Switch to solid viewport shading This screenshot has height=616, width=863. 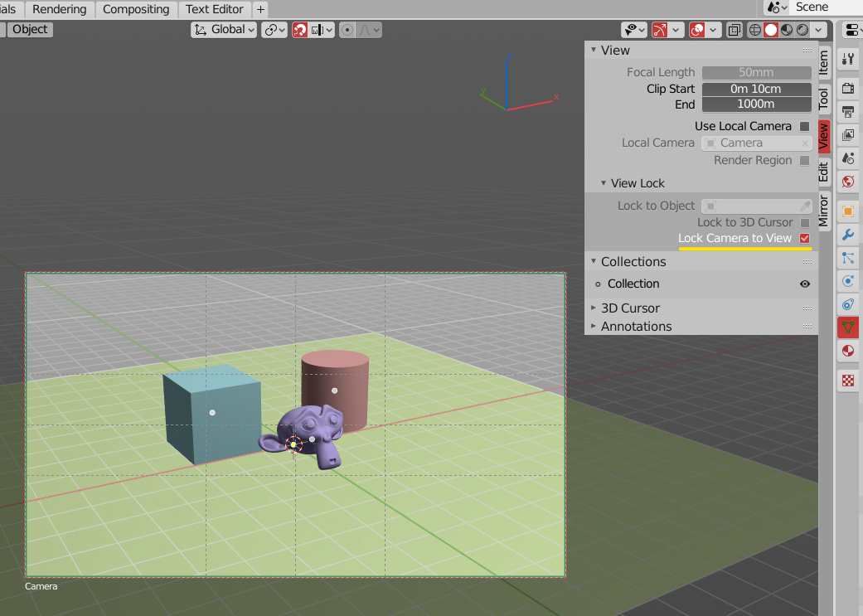tap(771, 30)
